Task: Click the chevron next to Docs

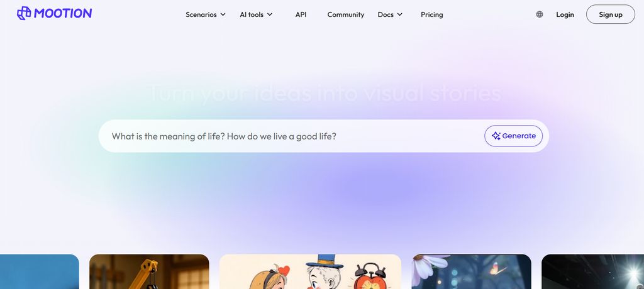Action: (x=399, y=14)
